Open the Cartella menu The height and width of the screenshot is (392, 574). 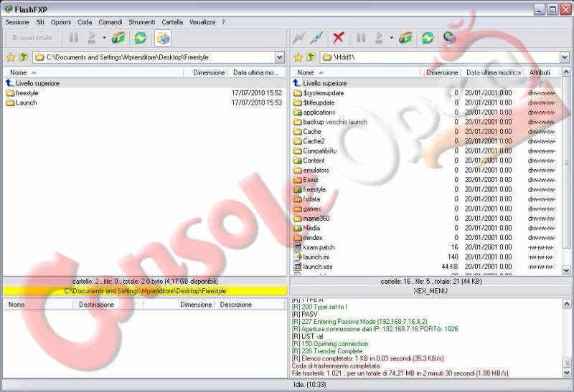172,22
